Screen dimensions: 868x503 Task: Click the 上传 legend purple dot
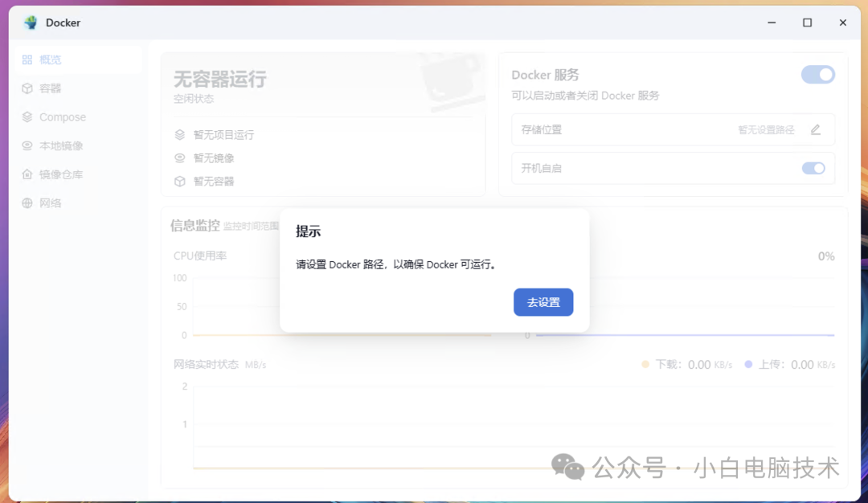[748, 364]
